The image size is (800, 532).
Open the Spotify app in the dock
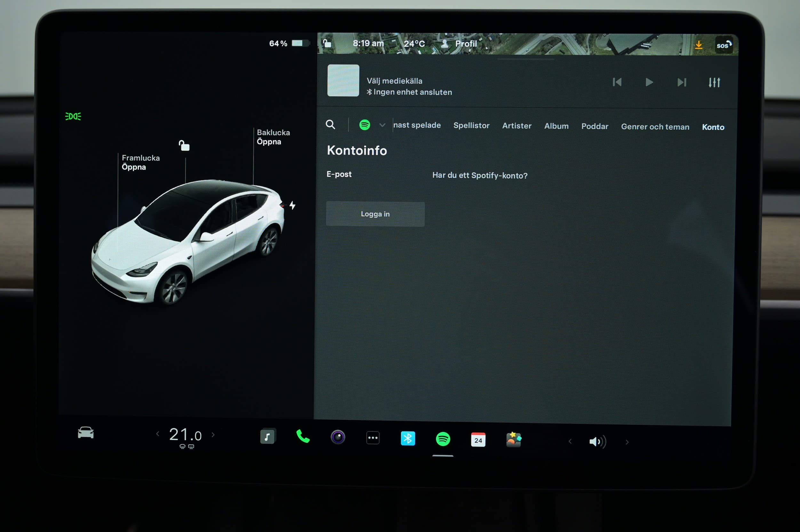pyautogui.click(x=443, y=439)
